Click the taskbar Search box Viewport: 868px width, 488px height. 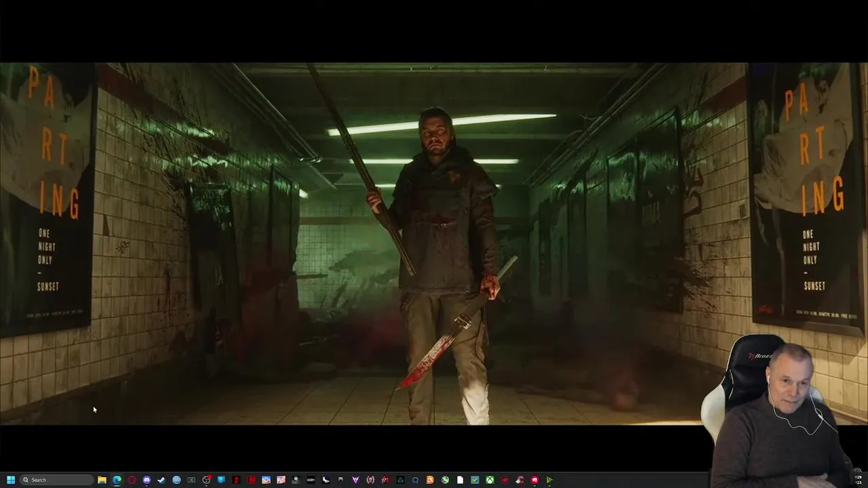pos(57,480)
